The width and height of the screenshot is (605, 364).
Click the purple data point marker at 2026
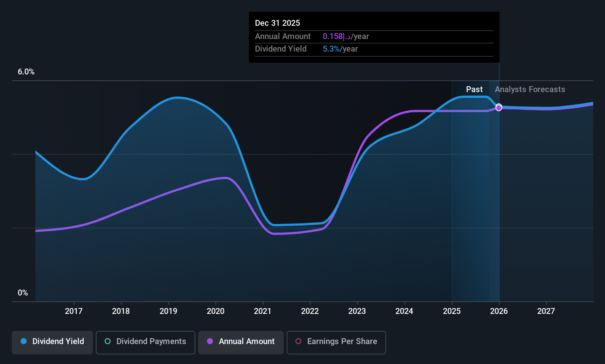tap(499, 108)
